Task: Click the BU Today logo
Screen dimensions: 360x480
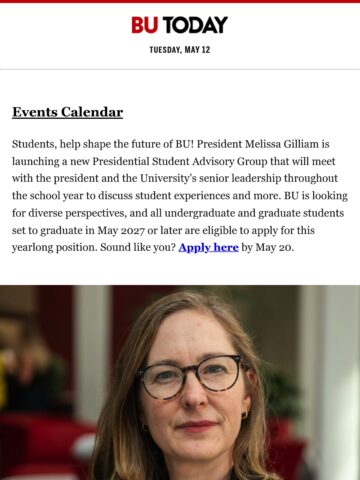Action: pyautogui.click(x=180, y=25)
